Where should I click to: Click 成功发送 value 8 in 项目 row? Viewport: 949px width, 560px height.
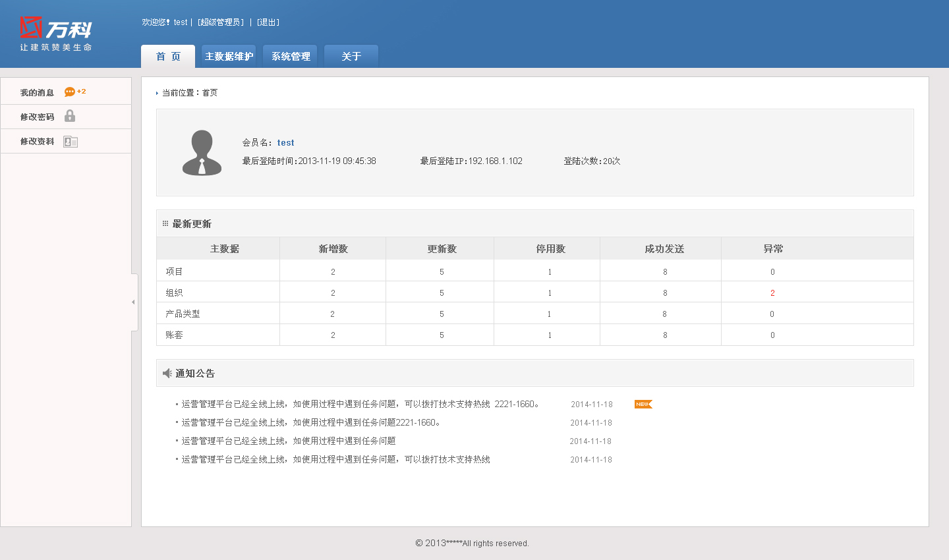coord(665,272)
